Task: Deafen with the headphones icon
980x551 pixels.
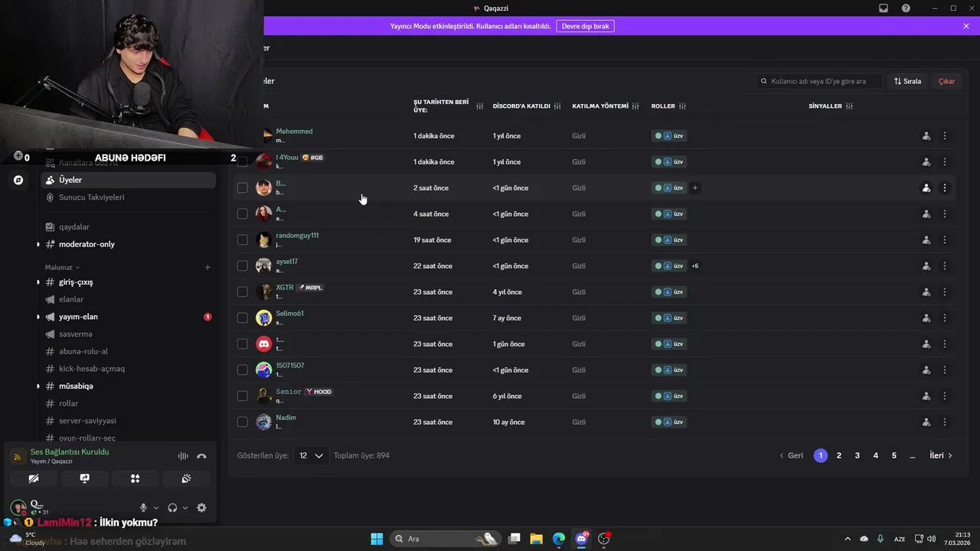Action: 172,507
